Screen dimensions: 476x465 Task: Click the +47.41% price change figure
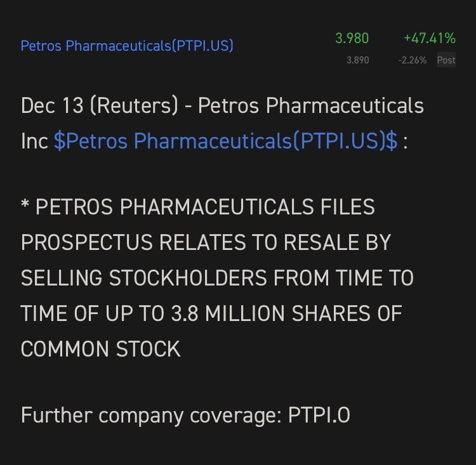430,39
